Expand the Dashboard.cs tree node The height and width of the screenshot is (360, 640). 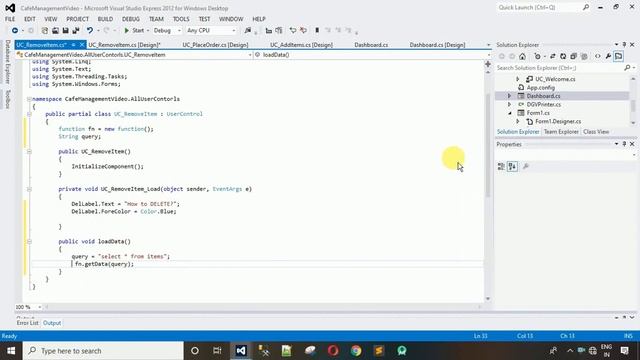point(509,96)
